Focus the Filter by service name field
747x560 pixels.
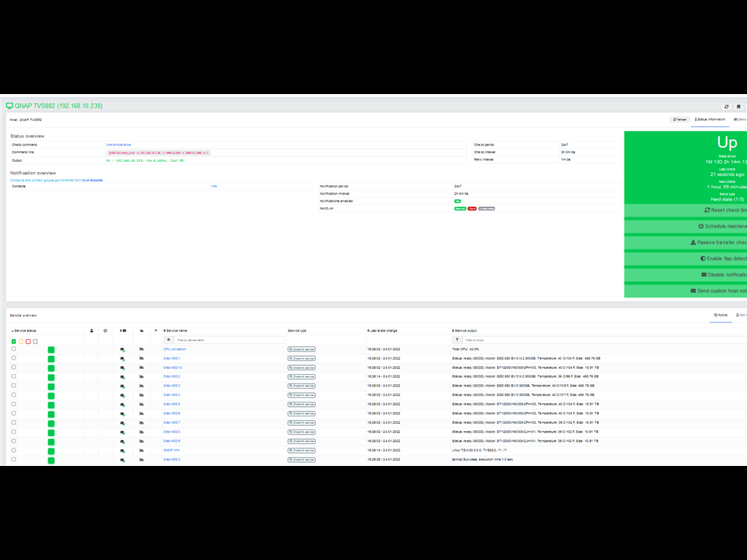click(x=229, y=340)
